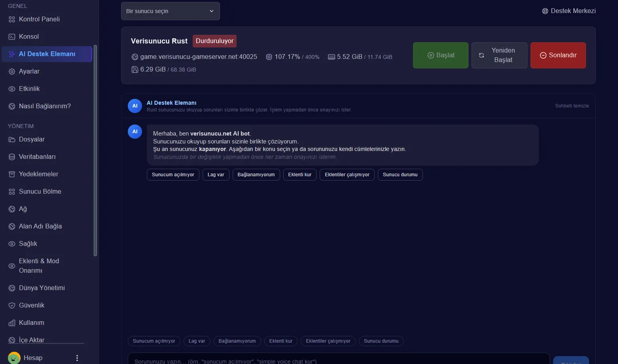Click lower Eklenti kur chip above input
The image size is (618, 364).
281,341
